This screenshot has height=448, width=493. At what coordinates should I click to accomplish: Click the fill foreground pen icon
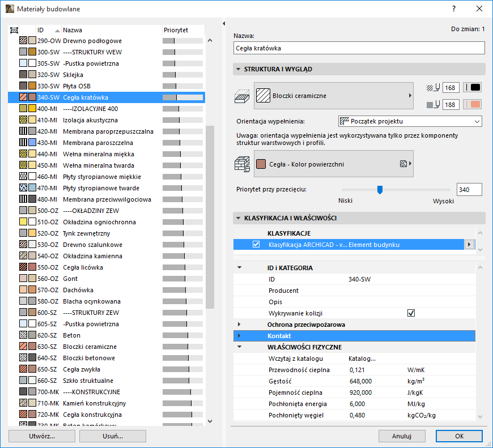(433, 88)
